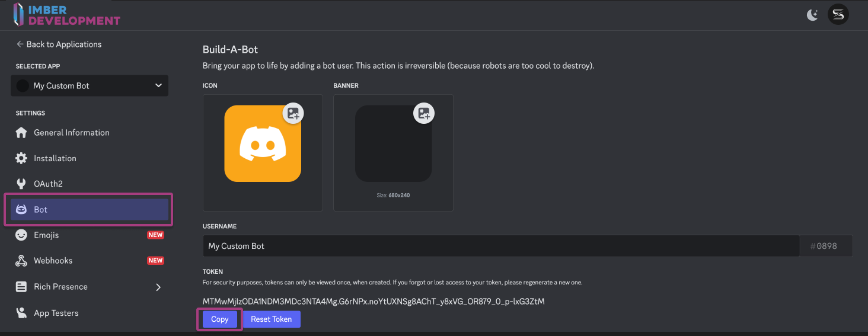This screenshot has width=868, height=336.
Task: Click the dark banner preview area
Action: 393,148
